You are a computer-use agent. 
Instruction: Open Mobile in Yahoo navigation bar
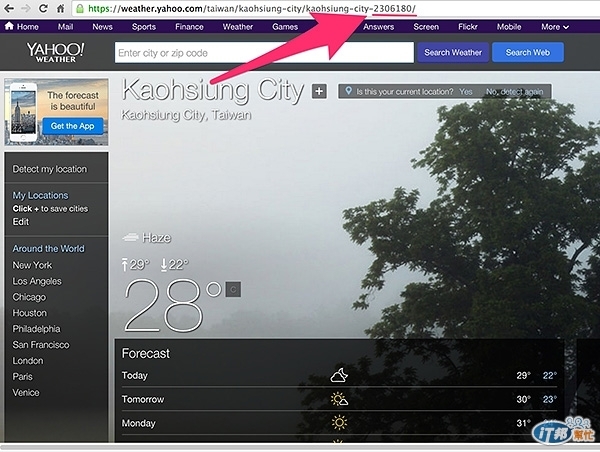509,27
